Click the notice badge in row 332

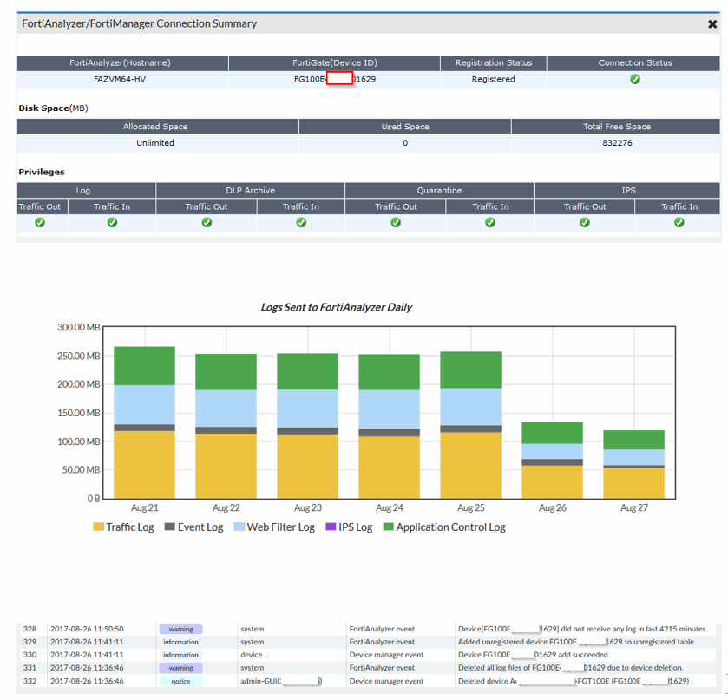pos(180,682)
